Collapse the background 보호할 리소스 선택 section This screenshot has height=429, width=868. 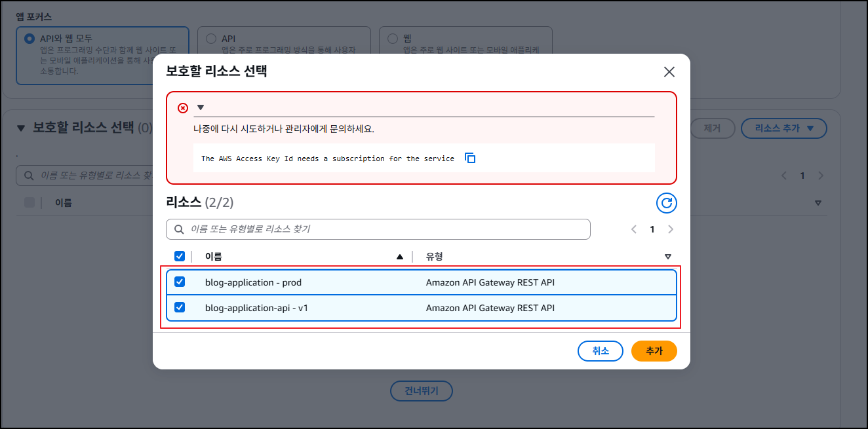point(20,128)
